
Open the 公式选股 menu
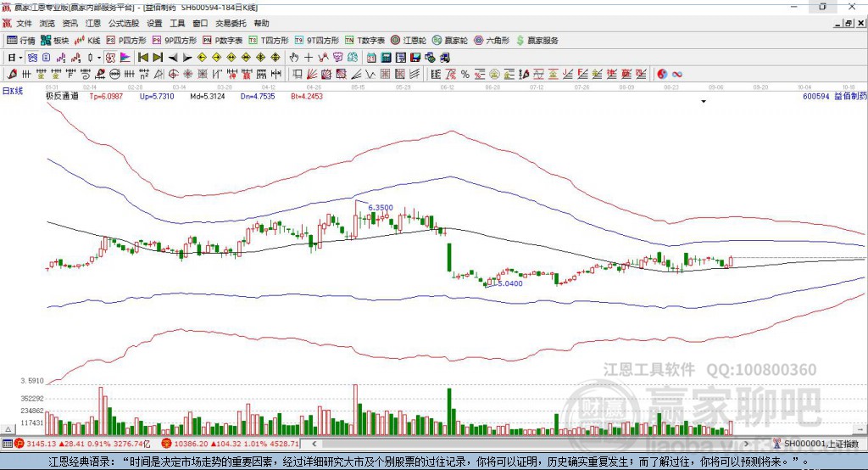pyautogui.click(x=124, y=23)
